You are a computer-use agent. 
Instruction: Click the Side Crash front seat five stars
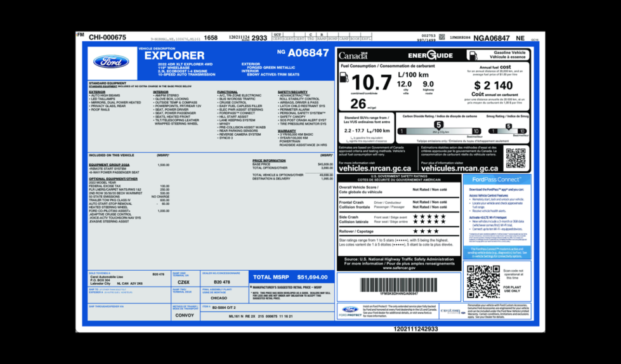click(x=429, y=217)
